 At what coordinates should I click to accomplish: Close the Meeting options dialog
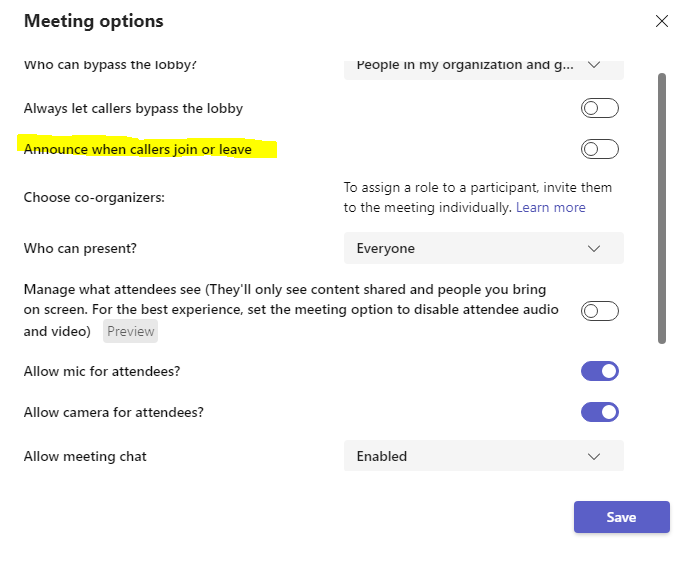pyautogui.click(x=661, y=21)
